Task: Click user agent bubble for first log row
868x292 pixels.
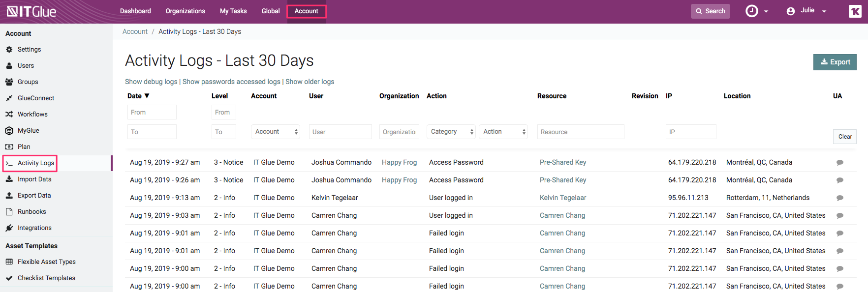Action: 839,163
